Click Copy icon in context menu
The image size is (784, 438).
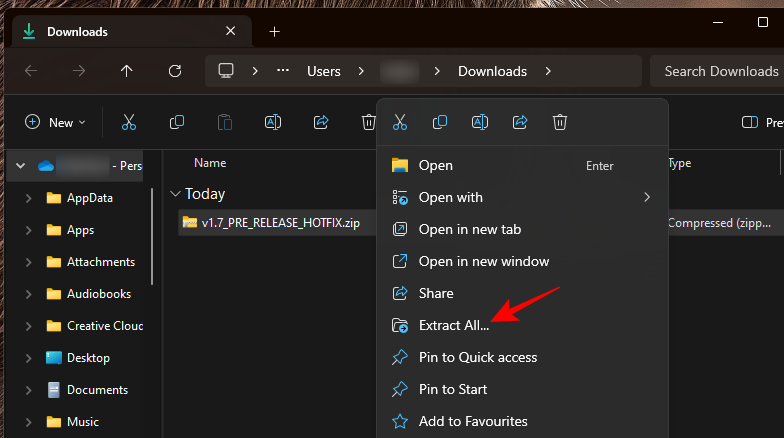coord(440,122)
